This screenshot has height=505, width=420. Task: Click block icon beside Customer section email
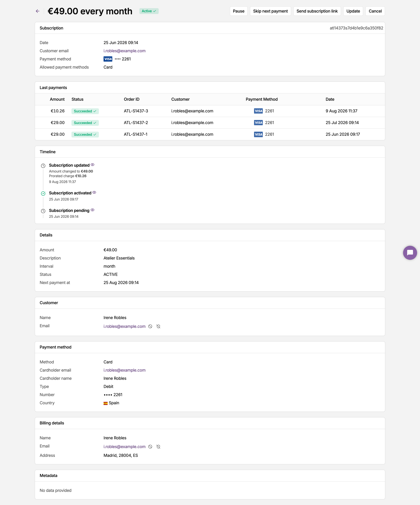150,326
